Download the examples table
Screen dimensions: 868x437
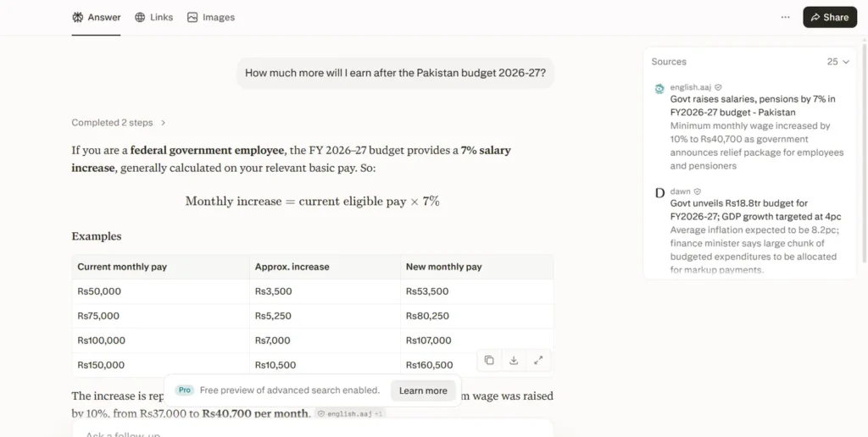pyautogui.click(x=514, y=360)
